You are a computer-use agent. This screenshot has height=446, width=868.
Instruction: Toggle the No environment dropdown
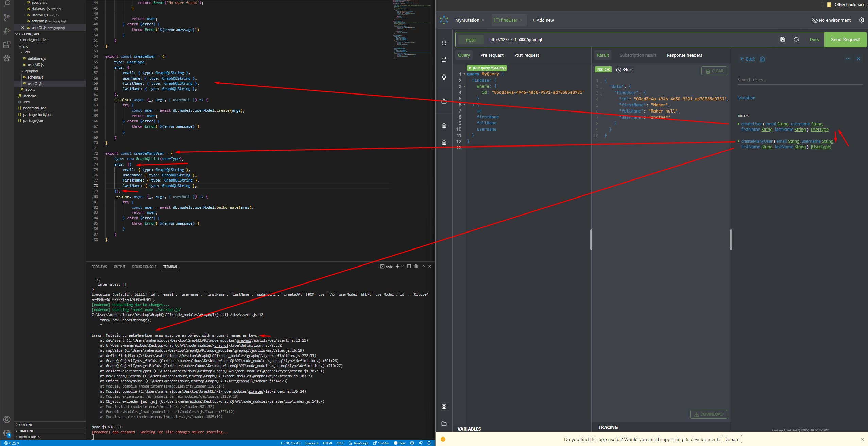832,20
